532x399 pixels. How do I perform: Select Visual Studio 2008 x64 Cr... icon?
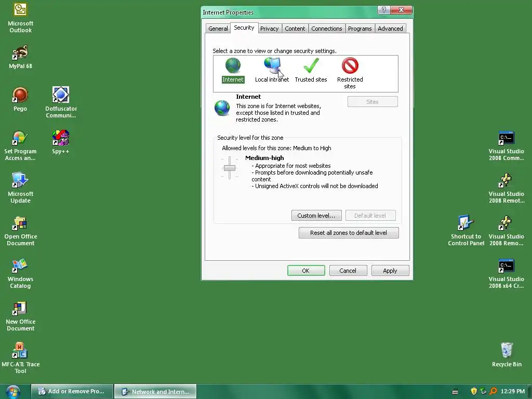pos(506,273)
